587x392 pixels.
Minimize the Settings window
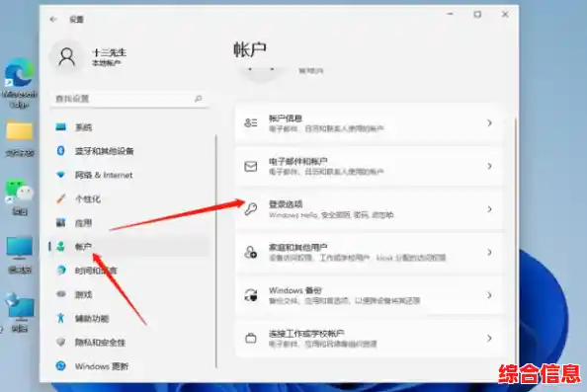(450, 14)
